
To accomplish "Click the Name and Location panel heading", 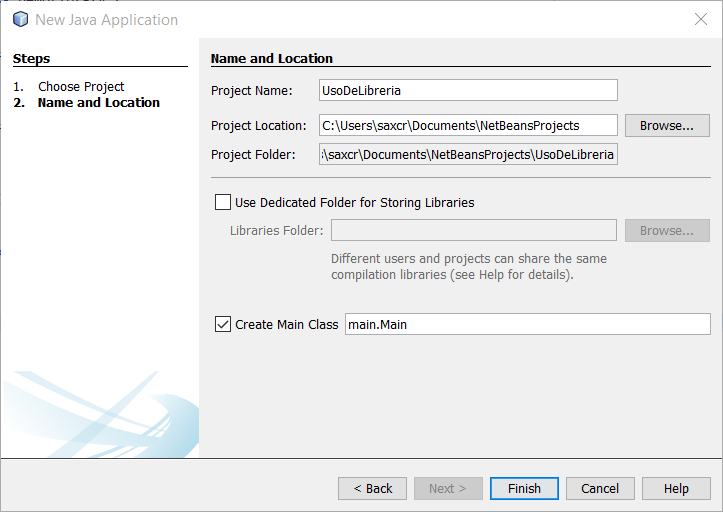I will point(272,59).
